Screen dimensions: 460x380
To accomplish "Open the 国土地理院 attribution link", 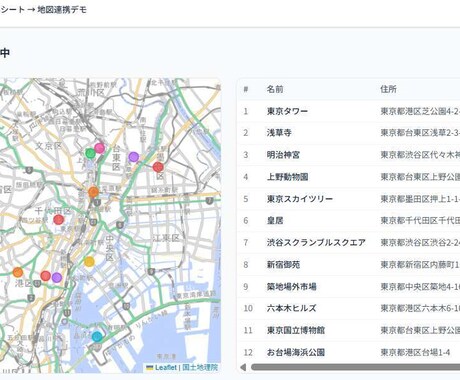I will pos(200,367).
